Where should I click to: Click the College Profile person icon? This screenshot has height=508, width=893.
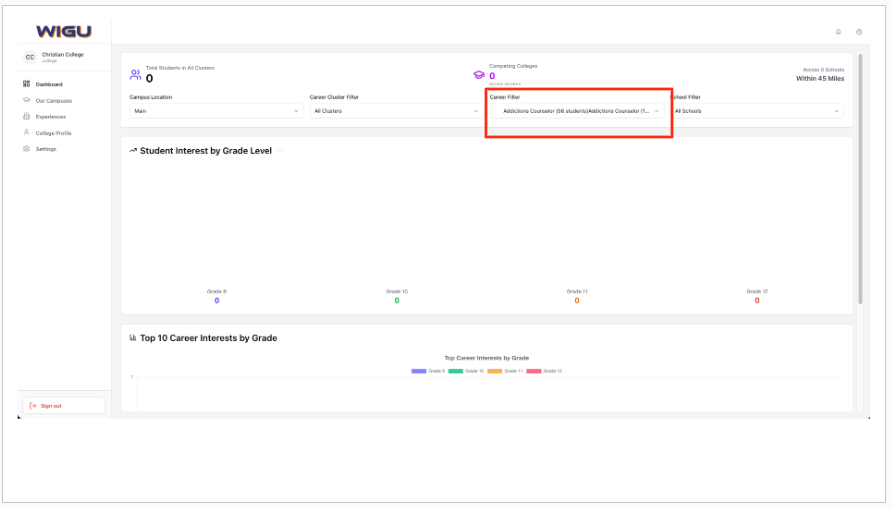click(26, 132)
